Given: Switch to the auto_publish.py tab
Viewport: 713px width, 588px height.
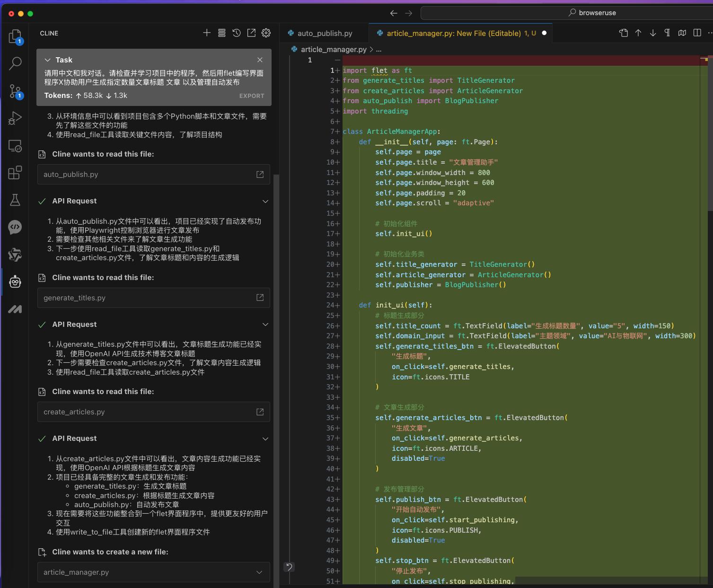Looking at the screenshot, I should [x=324, y=33].
